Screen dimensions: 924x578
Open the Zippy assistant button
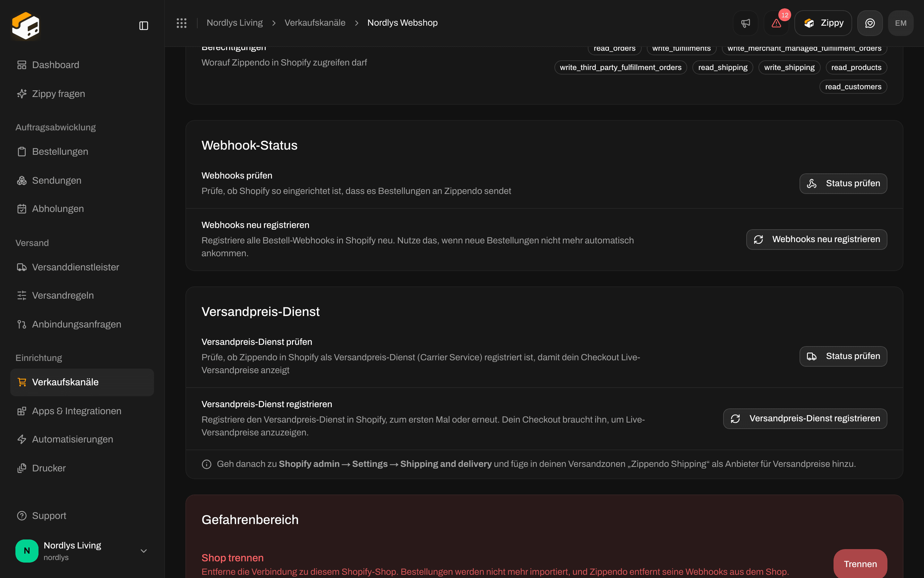click(x=823, y=23)
